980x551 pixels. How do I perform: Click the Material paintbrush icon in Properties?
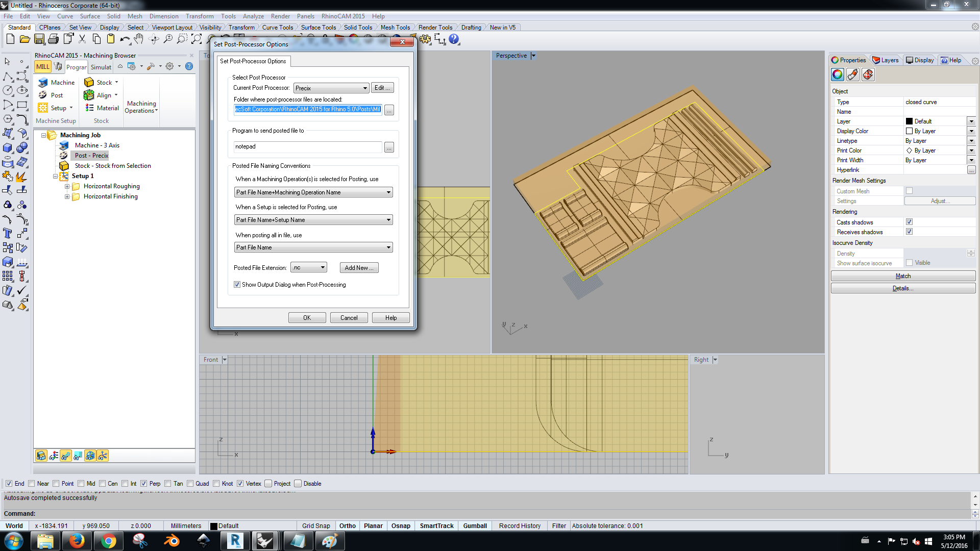point(852,75)
